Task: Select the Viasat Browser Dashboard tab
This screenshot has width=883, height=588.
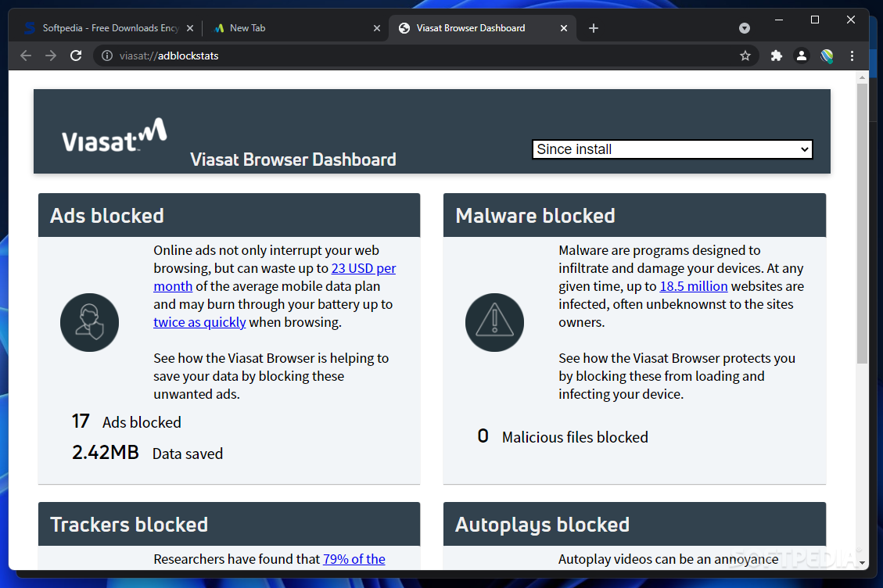Action: pyautogui.click(x=482, y=28)
